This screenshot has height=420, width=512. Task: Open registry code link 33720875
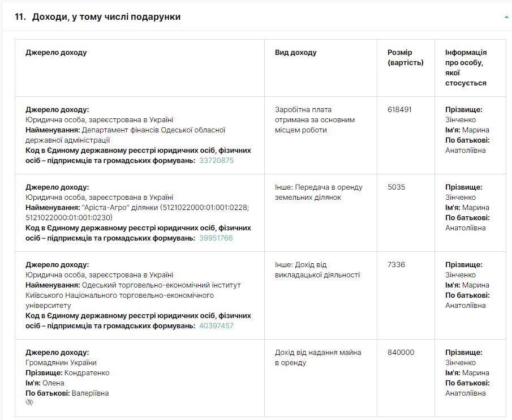pos(216,161)
